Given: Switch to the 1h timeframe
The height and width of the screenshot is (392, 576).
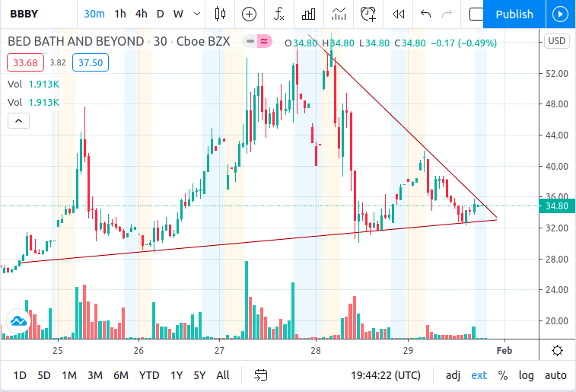Looking at the screenshot, I should [x=120, y=14].
